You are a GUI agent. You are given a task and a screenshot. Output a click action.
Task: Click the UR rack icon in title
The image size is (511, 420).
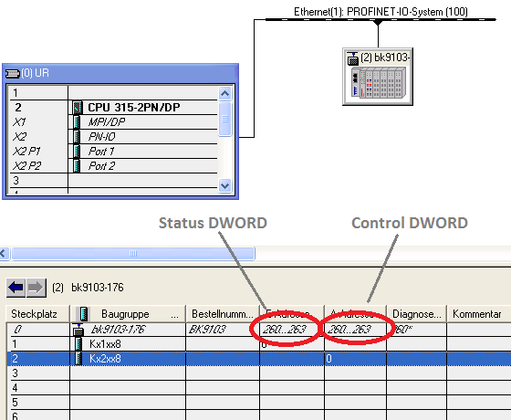13,73
